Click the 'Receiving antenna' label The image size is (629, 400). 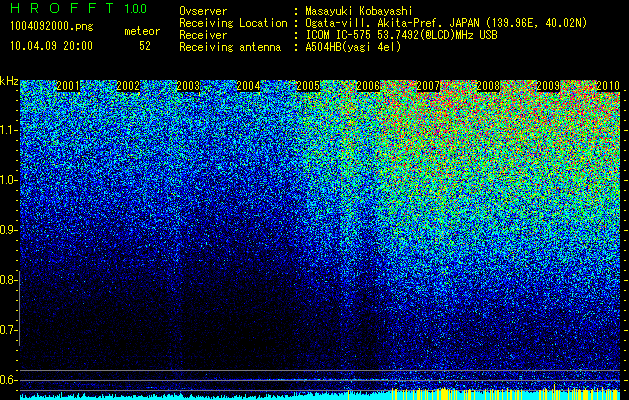230,47
